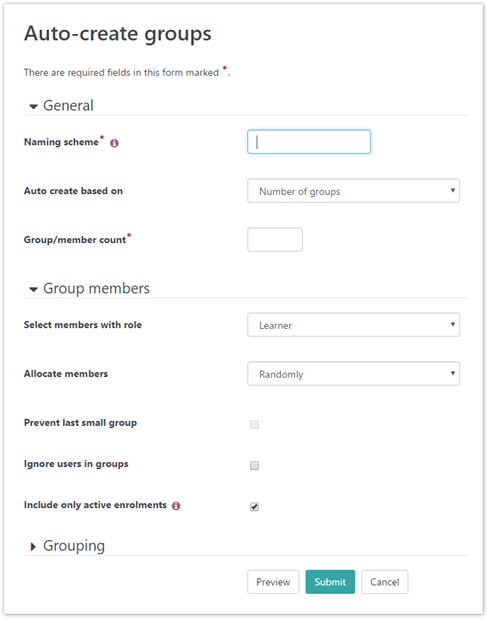Click the Group members heading text
This screenshot has height=618, width=487.
click(x=96, y=289)
